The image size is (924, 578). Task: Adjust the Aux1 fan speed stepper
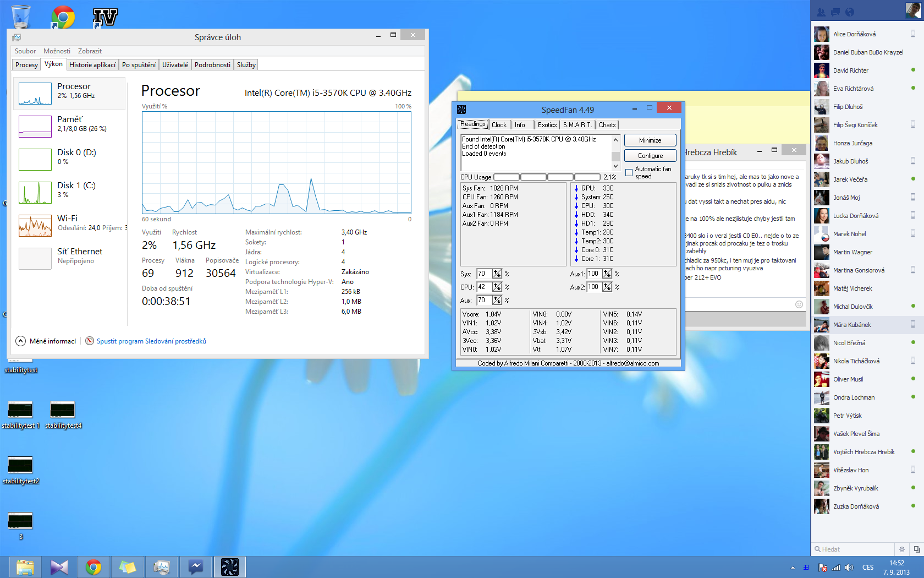tap(607, 274)
